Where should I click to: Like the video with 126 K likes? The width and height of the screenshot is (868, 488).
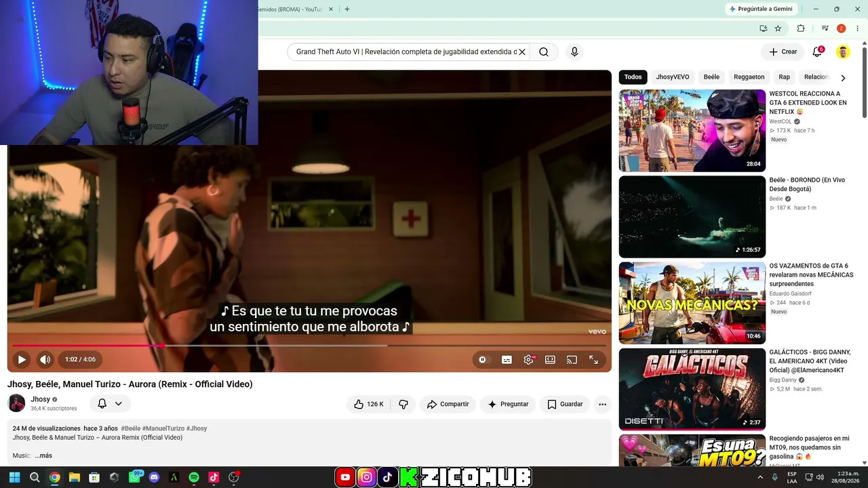tap(368, 404)
